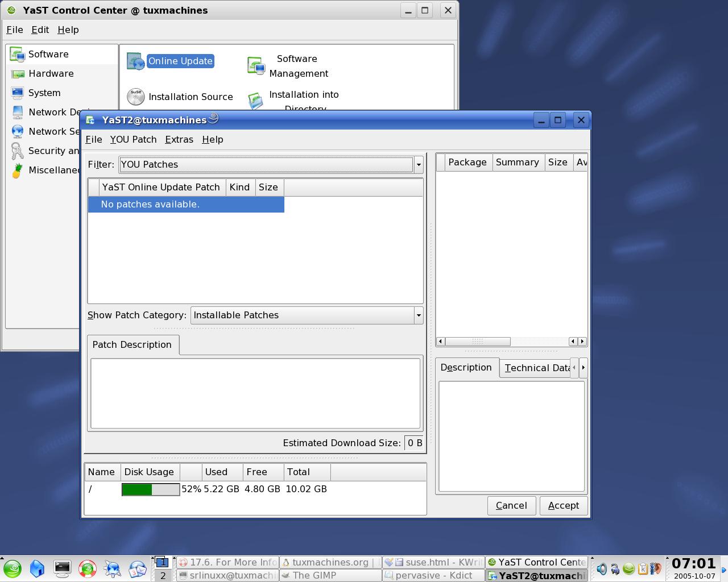Viewport: 728px width, 582px height.
Task: Open File menu in YaST2 window
Action: [94, 139]
